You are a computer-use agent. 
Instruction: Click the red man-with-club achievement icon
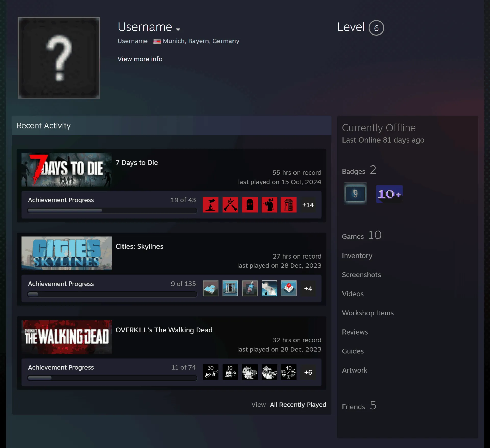(x=269, y=204)
